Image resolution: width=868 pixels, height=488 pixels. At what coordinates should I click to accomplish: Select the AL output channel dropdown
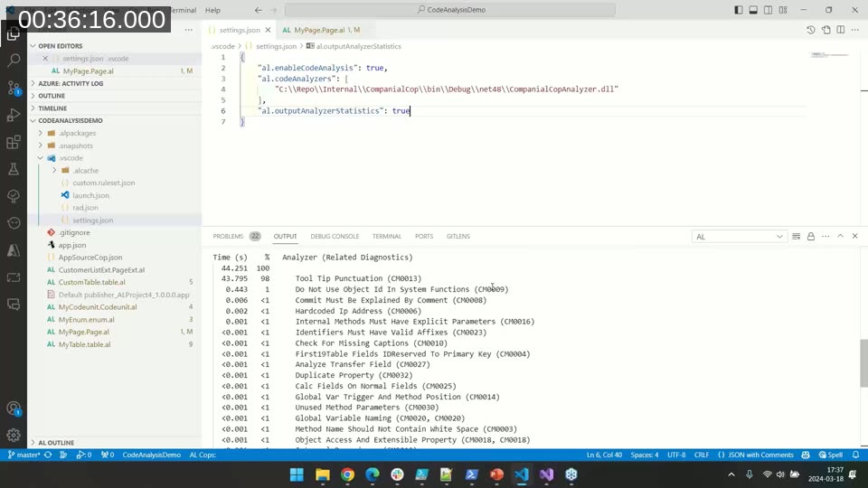coord(739,237)
